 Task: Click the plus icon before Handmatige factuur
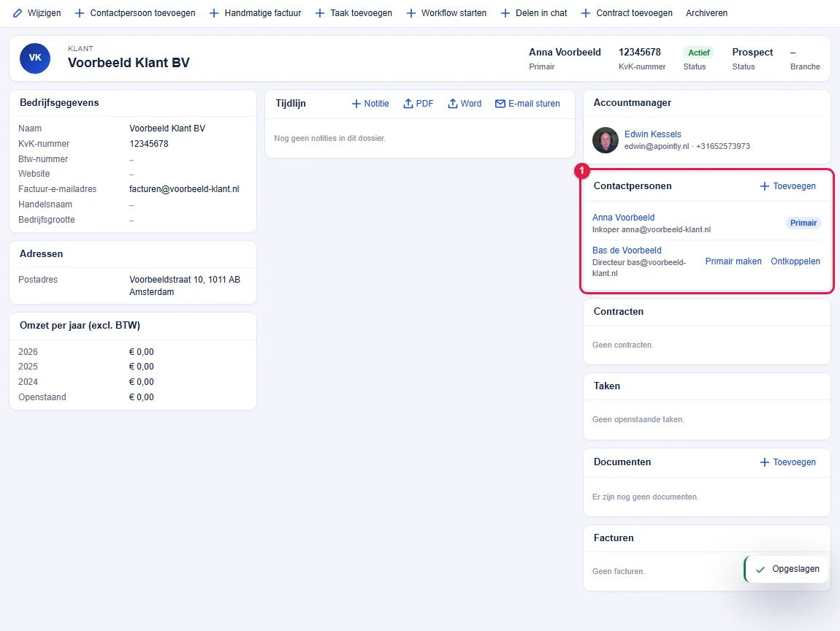point(214,13)
